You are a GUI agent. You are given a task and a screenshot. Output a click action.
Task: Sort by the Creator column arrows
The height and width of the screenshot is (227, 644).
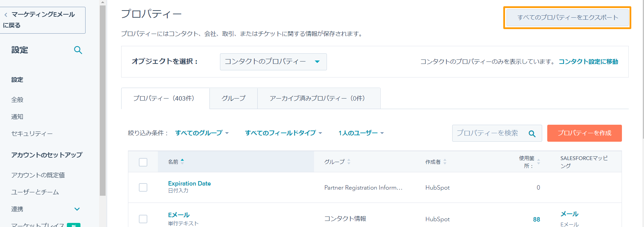click(x=445, y=162)
